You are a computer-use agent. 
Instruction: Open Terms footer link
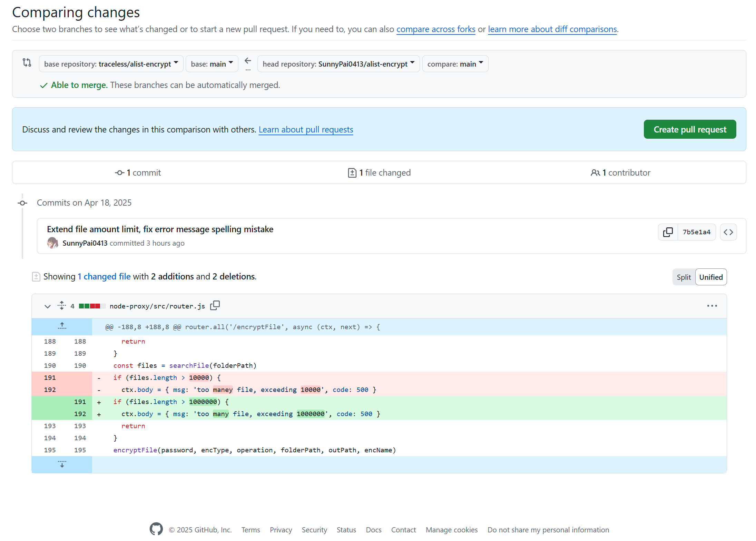(x=251, y=530)
